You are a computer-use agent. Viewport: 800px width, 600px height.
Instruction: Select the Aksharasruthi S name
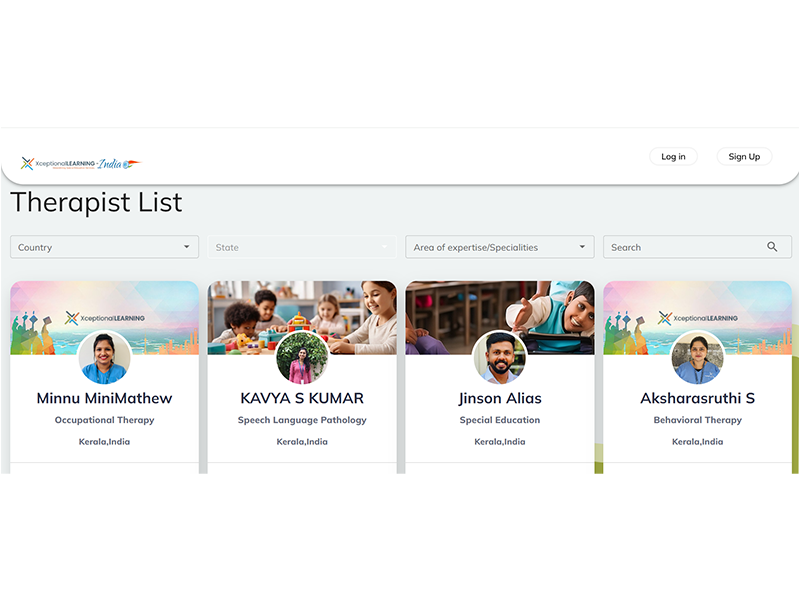(x=697, y=398)
